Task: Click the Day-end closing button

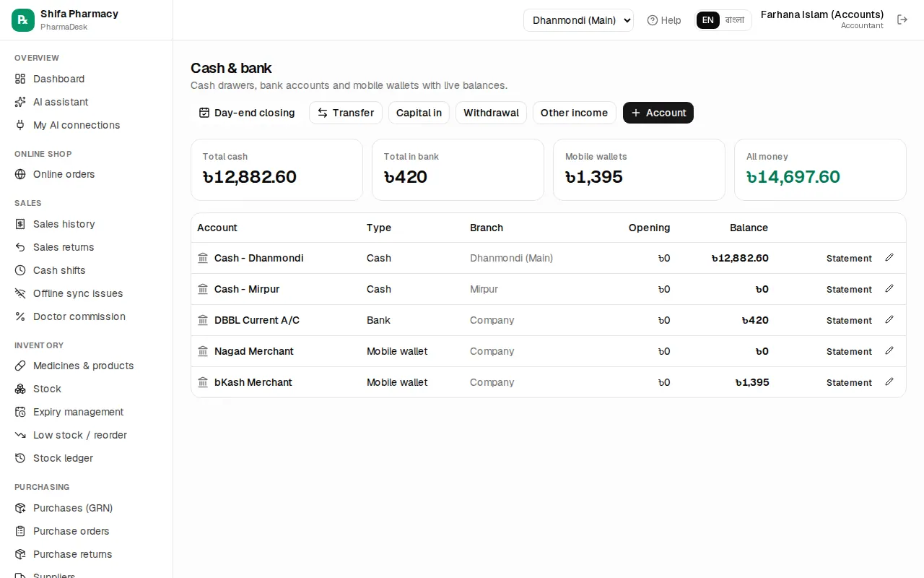Action: point(247,113)
